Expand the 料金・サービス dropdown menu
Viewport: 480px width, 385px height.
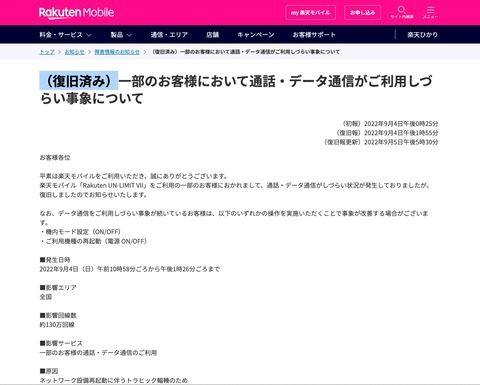click(65, 35)
